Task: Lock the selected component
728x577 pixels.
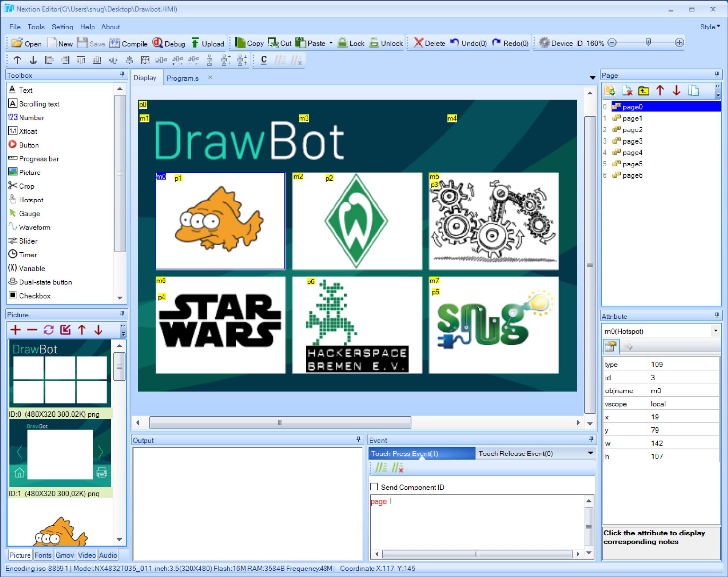Action: pos(351,43)
